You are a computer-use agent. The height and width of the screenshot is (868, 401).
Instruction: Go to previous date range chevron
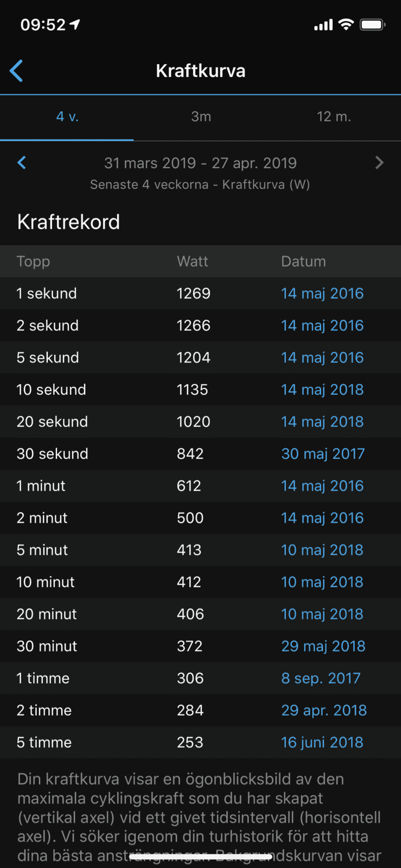pos(22,163)
